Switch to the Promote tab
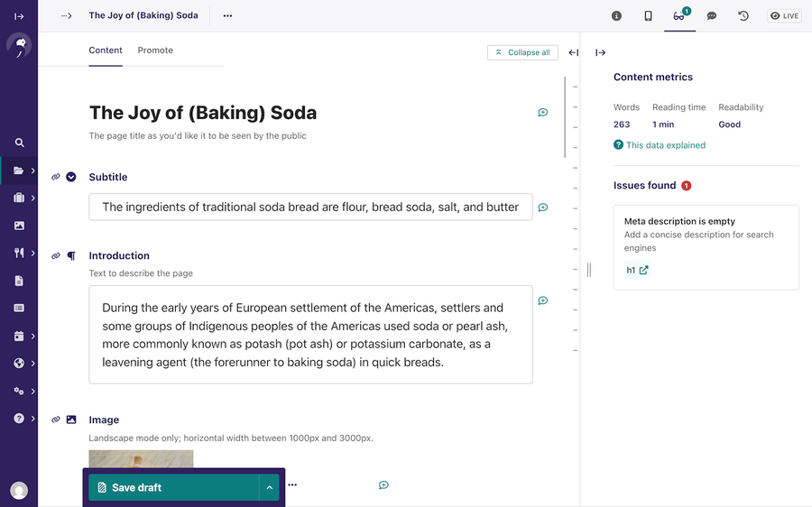The image size is (812, 507). click(155, 51)
